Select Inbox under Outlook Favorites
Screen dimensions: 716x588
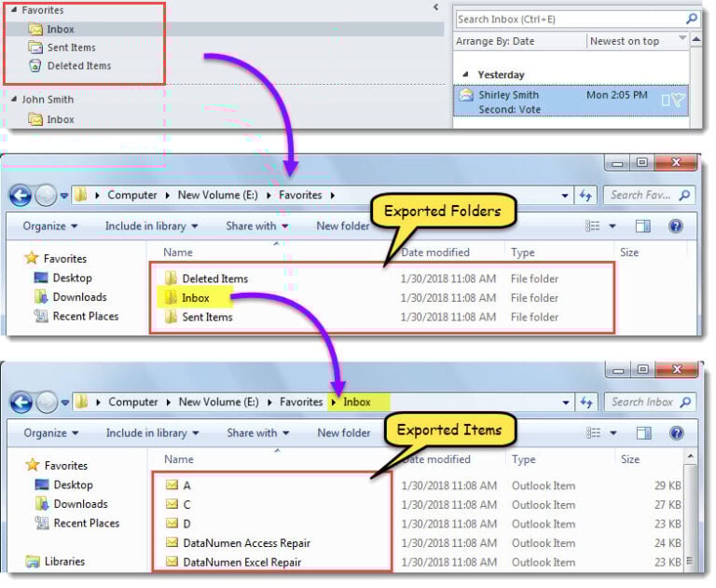coord(60,29)
